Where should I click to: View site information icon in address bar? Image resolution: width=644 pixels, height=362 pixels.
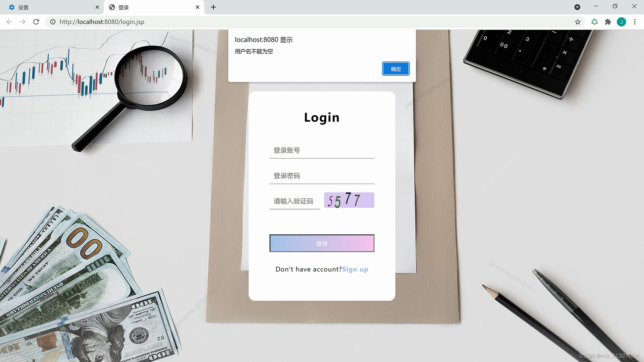53,22
